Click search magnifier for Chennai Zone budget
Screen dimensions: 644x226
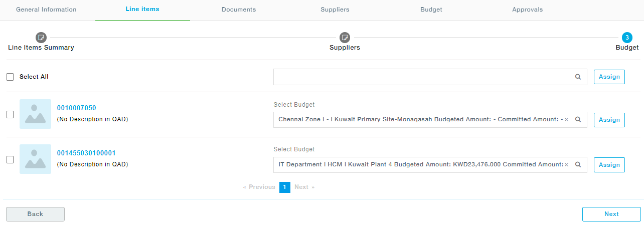coord(578,120)
